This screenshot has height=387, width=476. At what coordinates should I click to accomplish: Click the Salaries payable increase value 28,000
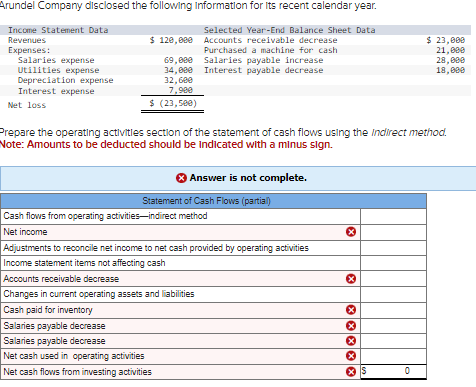451,60
